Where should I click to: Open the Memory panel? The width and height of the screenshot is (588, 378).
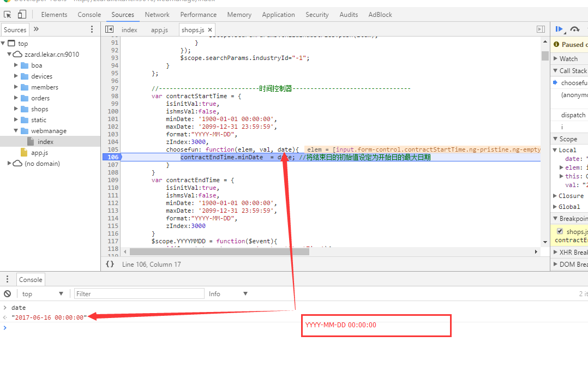pos(239,15)
